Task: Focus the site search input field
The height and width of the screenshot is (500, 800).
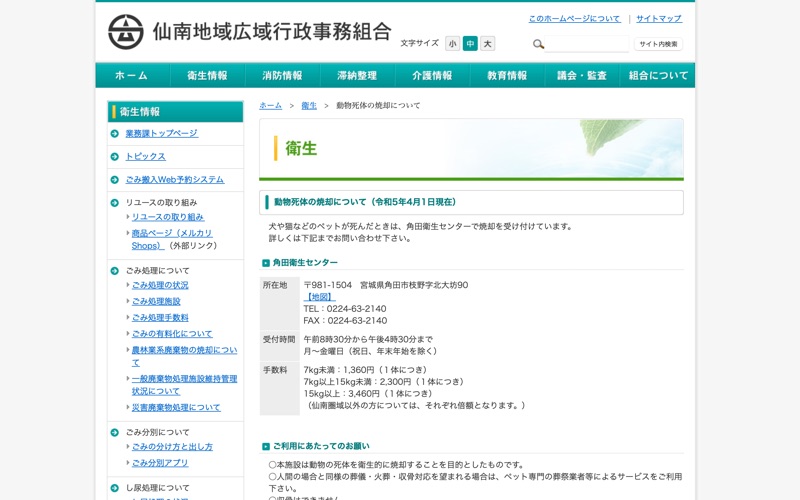Action: click(x=586, y=44)
